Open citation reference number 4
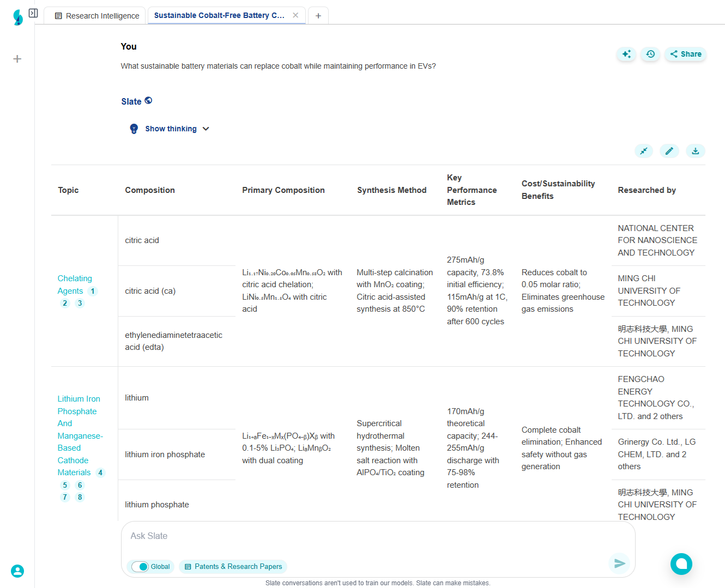 tap(100, 472)
